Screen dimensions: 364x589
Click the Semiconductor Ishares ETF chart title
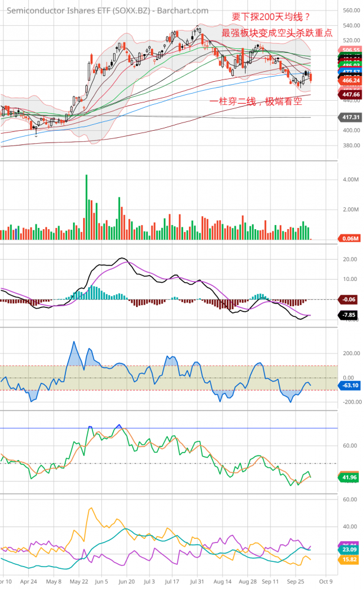pyautogui.click(x=107, y=11)
